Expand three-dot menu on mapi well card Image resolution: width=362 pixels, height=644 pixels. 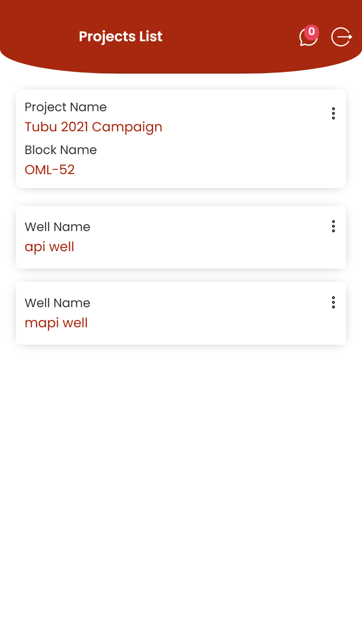pos(334,302)
